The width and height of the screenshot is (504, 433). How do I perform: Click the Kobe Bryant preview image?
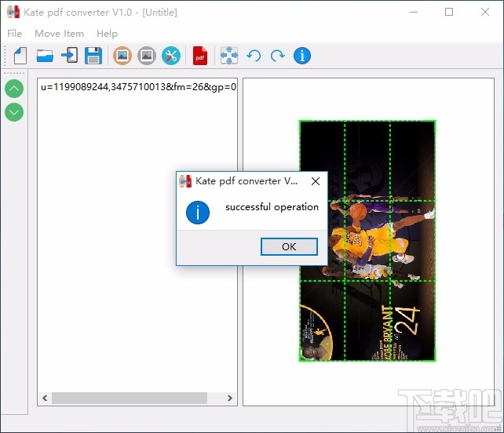pos(367,241)
